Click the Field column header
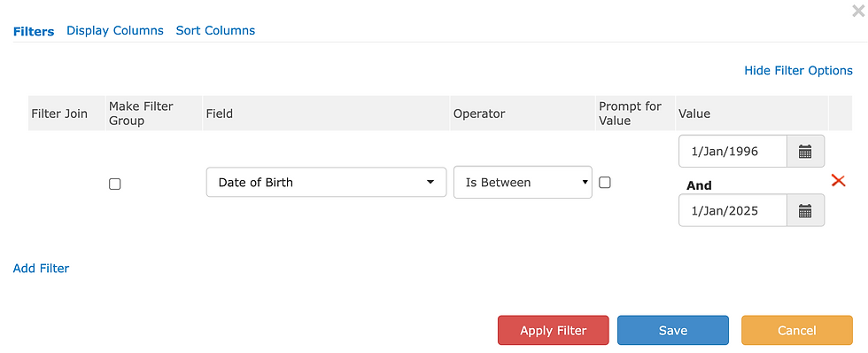The height and width of the screenshot is (353, 868). pos(220,114)
